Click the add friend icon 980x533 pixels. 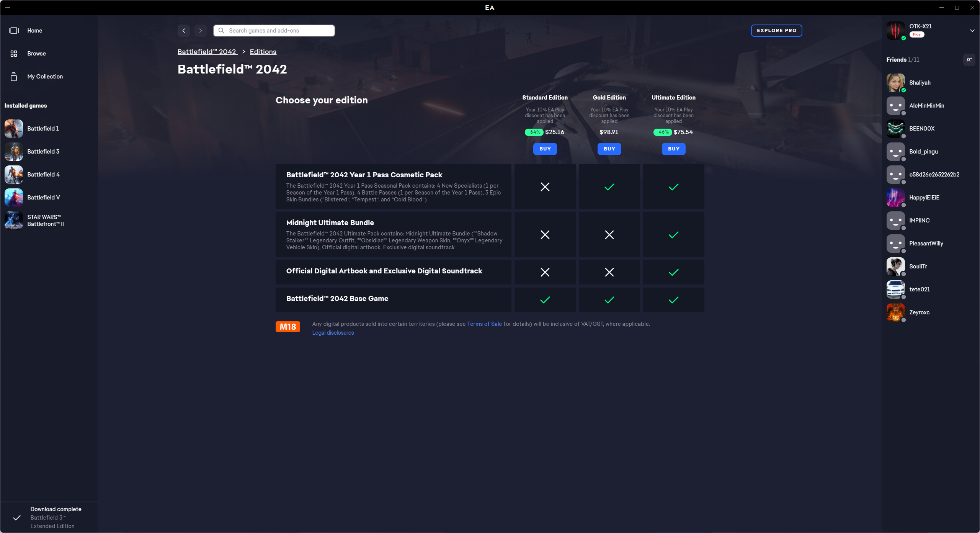[x=969, y=60]
